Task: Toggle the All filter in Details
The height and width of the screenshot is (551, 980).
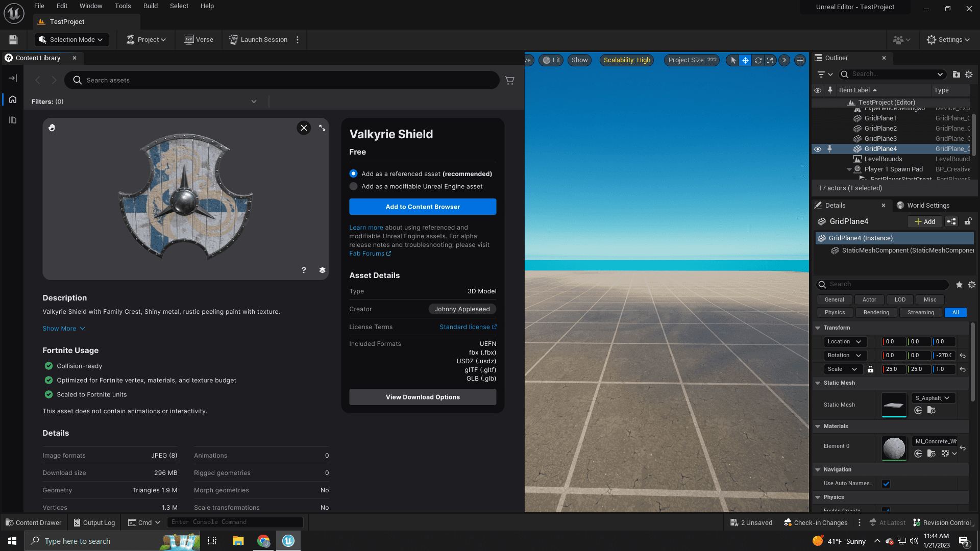Action: coord(955,313)
